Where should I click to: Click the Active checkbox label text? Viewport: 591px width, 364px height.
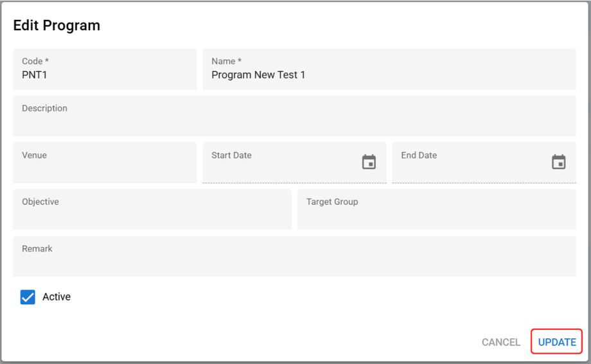click(x=57, y=297)
